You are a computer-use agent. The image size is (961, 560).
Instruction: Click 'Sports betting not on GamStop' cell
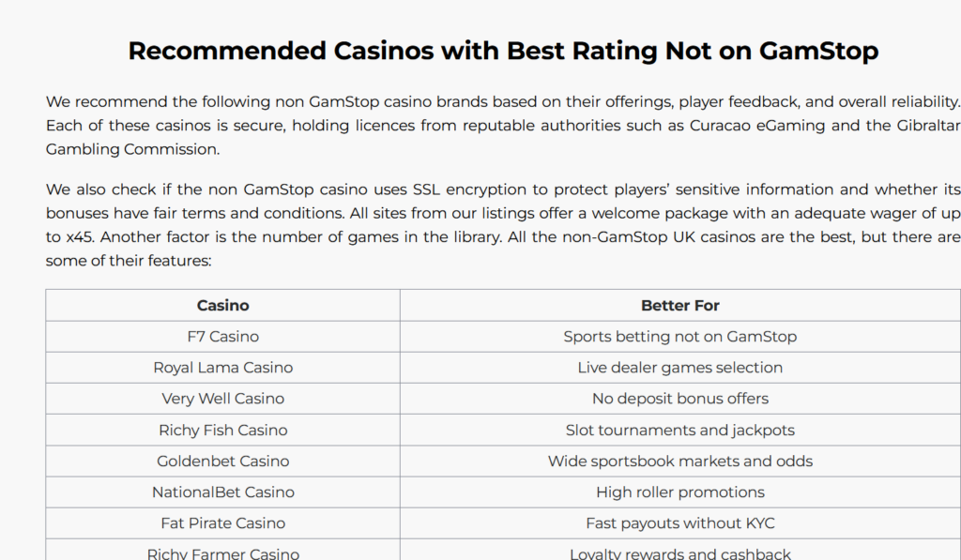(x=680, y=337)
